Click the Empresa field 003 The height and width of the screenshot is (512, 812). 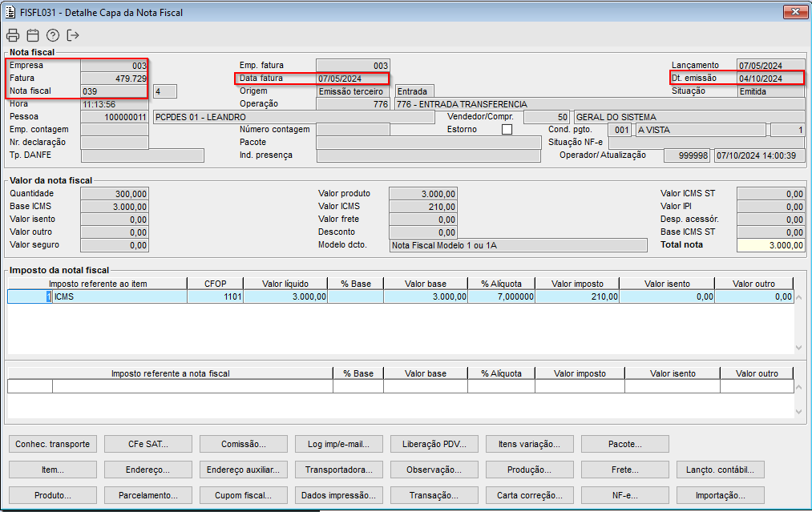pos(115,66)
